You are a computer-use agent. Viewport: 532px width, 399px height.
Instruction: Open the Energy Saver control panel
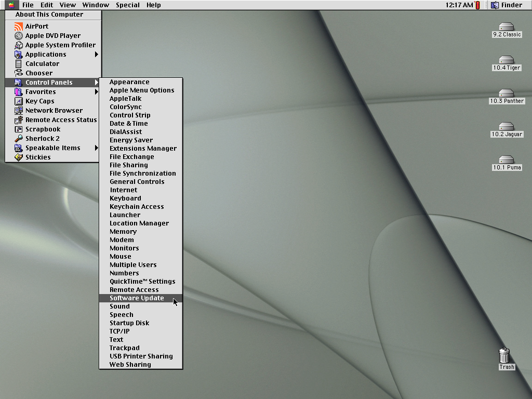(141, 140)
